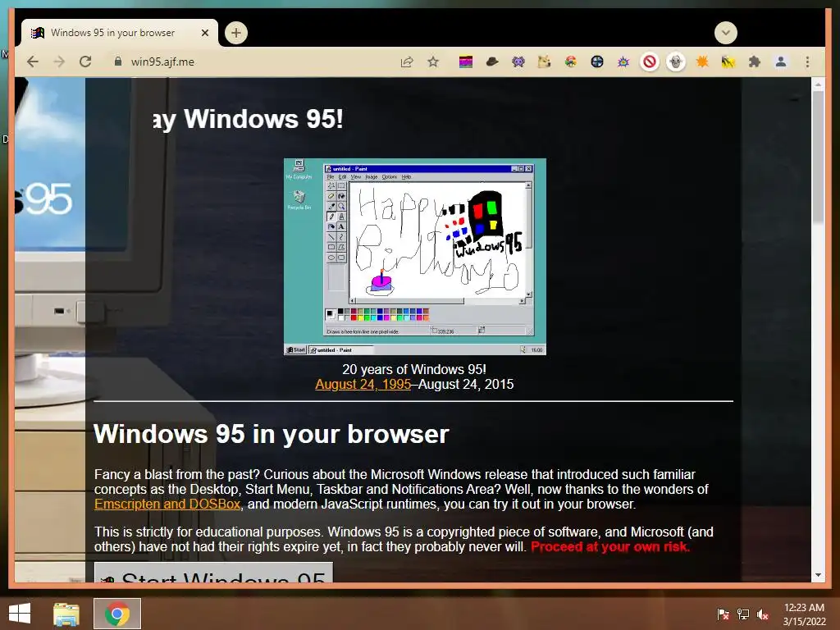This screenshot has width=840, height=630.
Task: Open the red mushroom extension icon
Action: [x=571, y=62]
